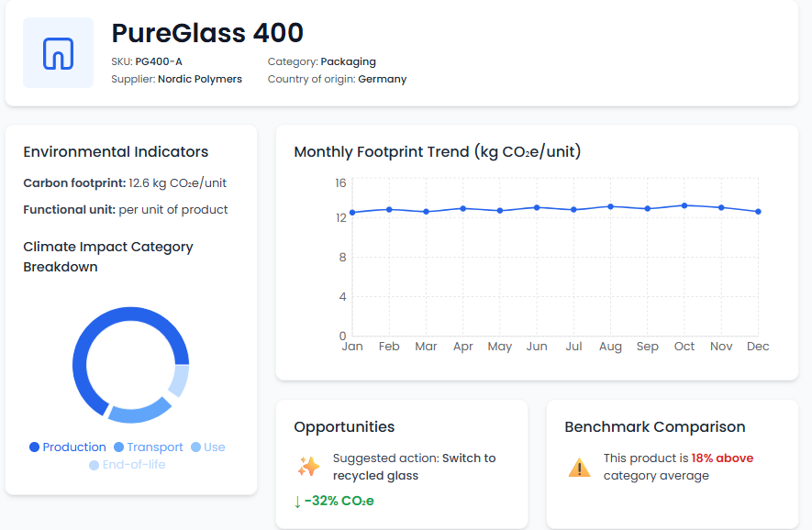
Task: Click the Environmental Indicators heading
Action: [116, 151]
